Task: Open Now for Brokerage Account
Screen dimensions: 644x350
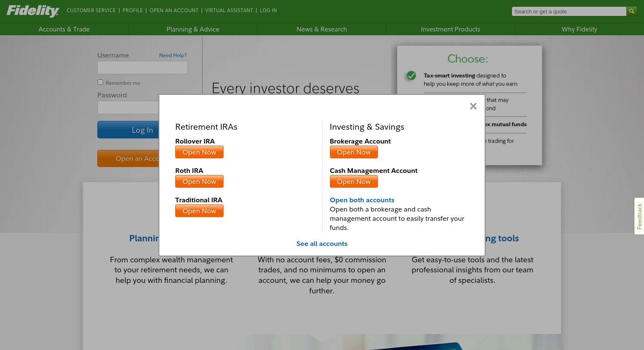Action: pos(354,152)
